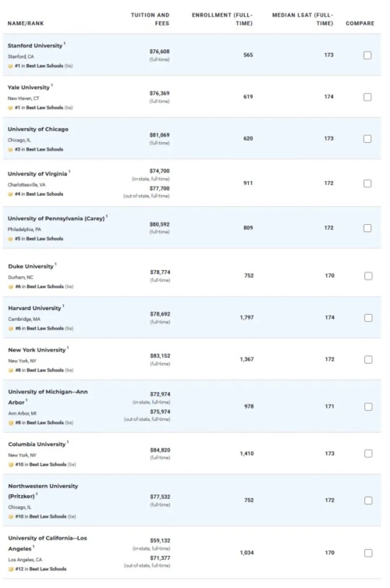
Task: Click the Enrollment (Full-Time) column header
Action: point(222,19)
